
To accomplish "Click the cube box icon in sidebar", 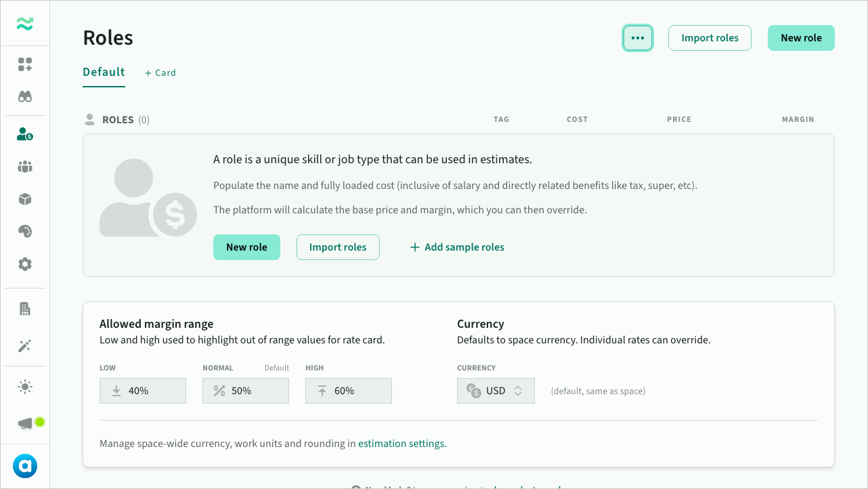I will click(25, 199).
